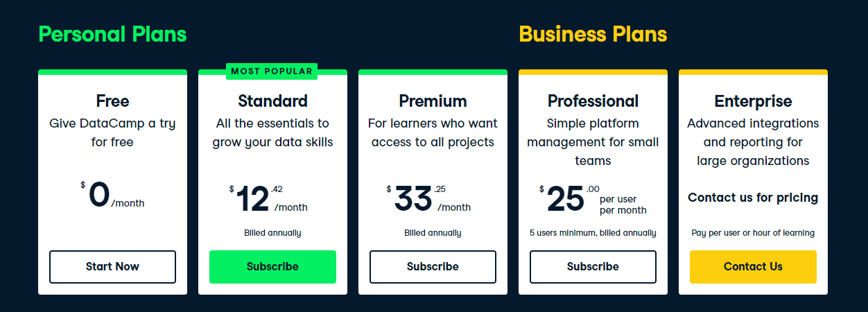Image resolution: width=868 pixels, height=312 pixels.
Task: Click the $25.00 per user price
Action: pyautogui.click(x=593, y=200)
